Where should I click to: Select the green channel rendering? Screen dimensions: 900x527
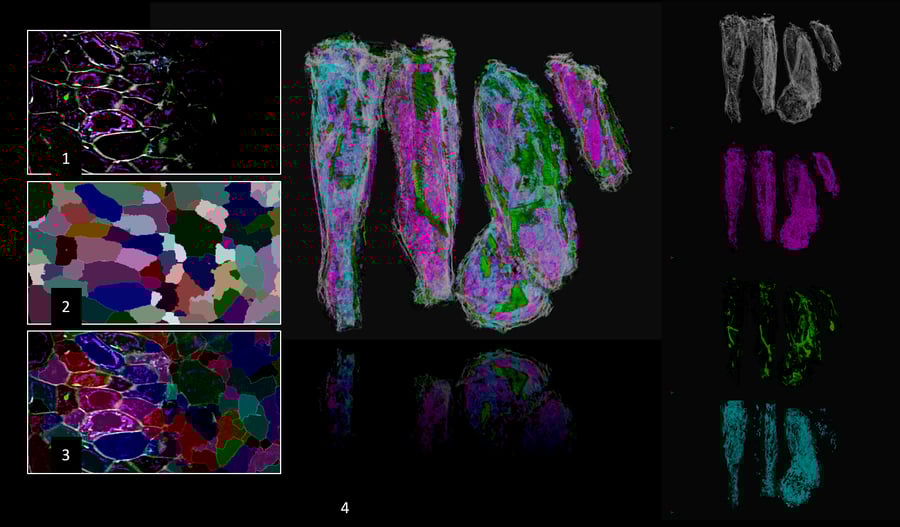[781, 332]
